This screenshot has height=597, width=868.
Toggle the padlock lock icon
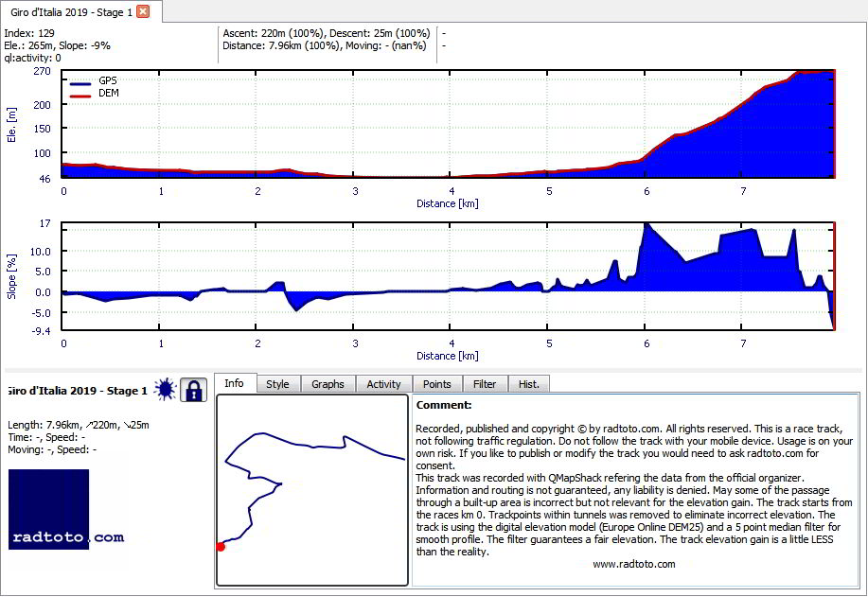click(193, 390)
